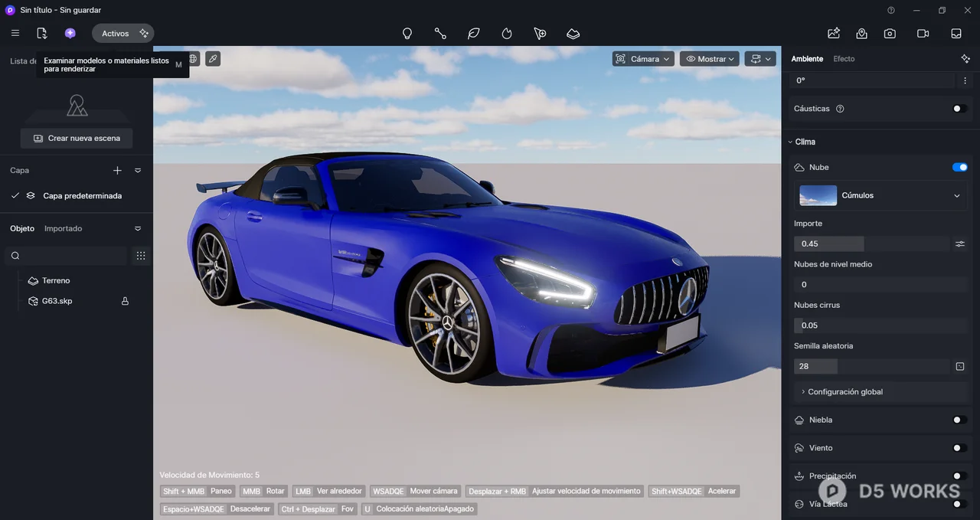Add a new layer with plus icon
This screenshot has width=980, height=520.
[x=117, y=170]
